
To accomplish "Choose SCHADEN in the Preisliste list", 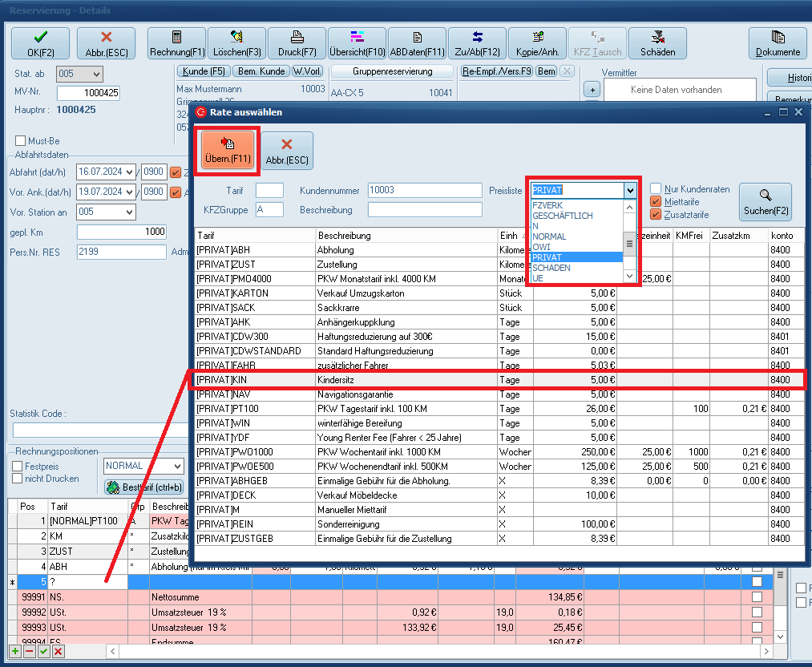I will tap(551, 268).
